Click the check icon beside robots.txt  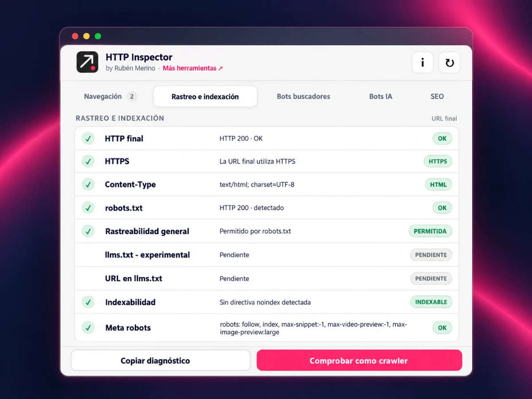point(88,208)
